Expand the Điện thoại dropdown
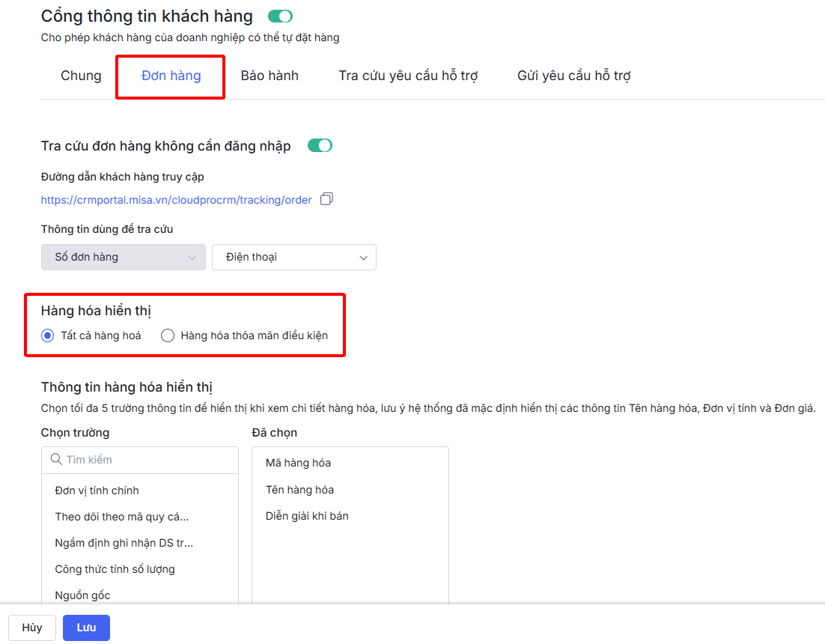Viewport: 825px width, 644px height. [294, 257]
